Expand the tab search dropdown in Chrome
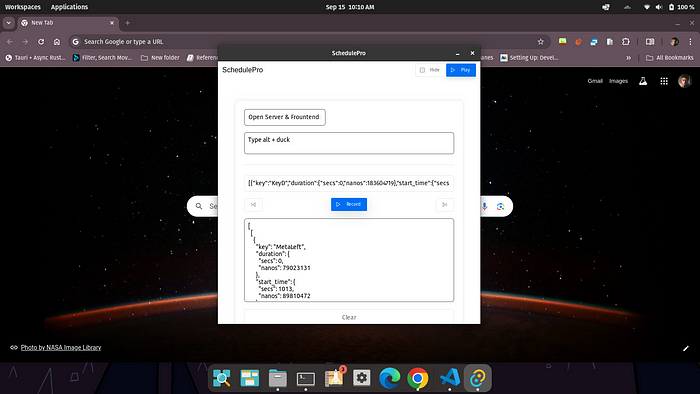 [x=8, y=23]
